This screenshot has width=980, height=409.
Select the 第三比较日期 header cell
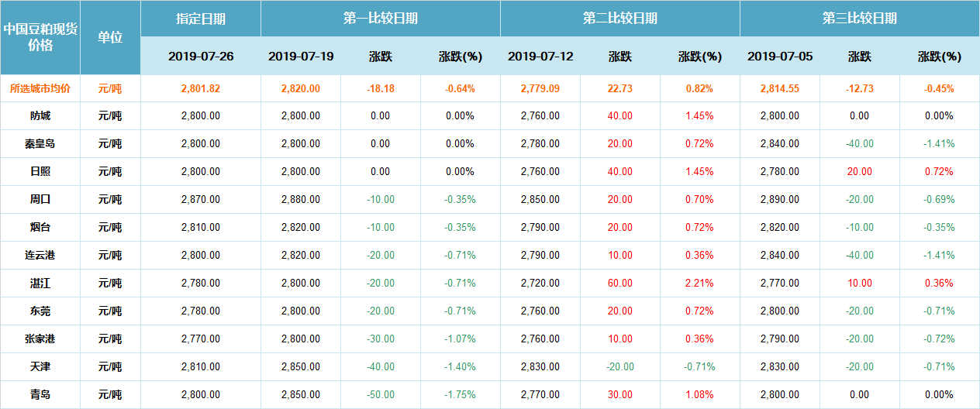859,19
